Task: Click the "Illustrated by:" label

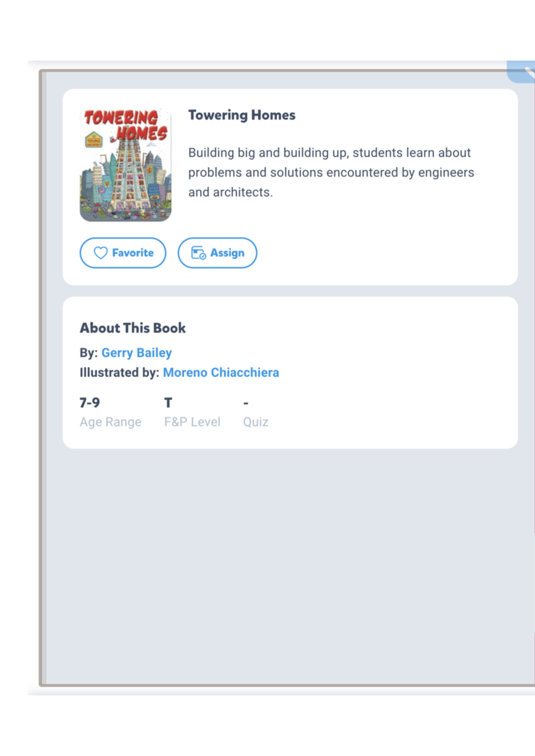Action: tap(120, 372)
